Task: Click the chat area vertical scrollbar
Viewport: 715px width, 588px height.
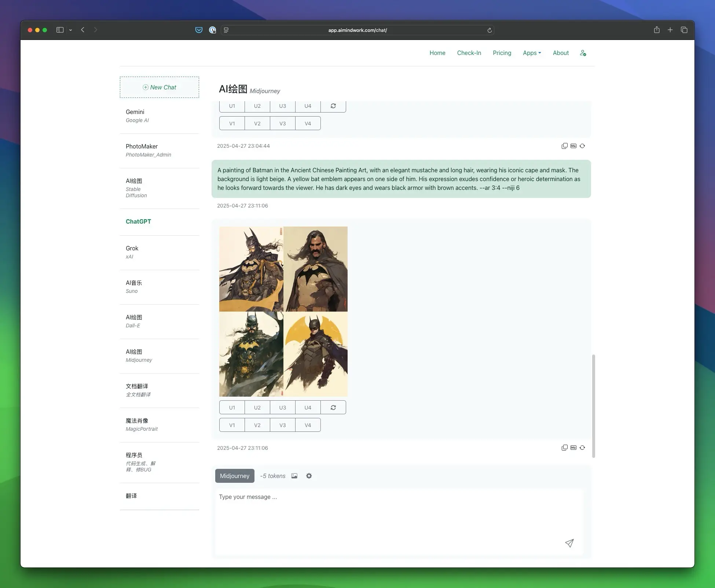Action: click(593, 406)
